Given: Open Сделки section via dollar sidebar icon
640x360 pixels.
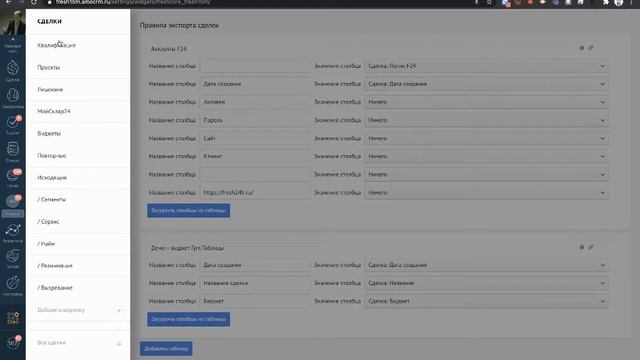Looking at the screenshot, I should [13, 68].
